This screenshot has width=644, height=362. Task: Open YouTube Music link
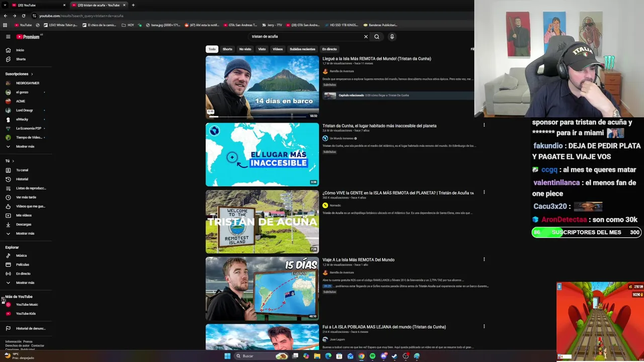27,305
